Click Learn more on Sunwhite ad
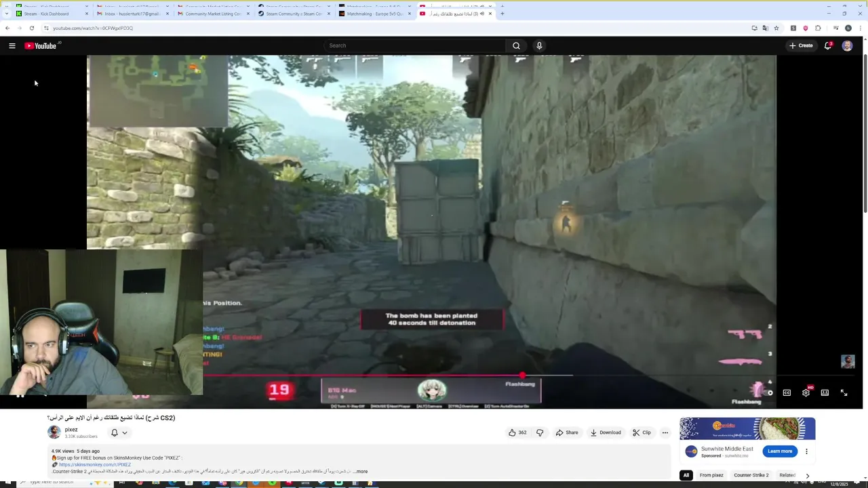Viewport: 868px width, 488px height. pos(780,451)
